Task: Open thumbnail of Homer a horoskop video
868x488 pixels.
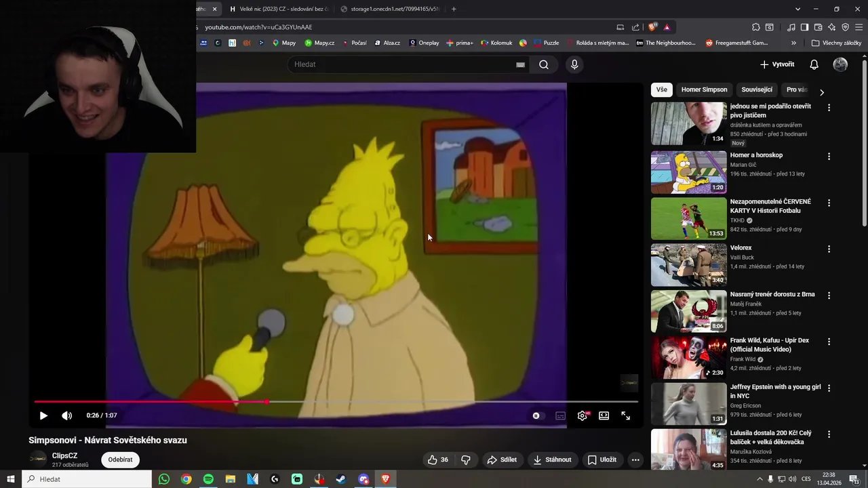Action: coord(688,172)
